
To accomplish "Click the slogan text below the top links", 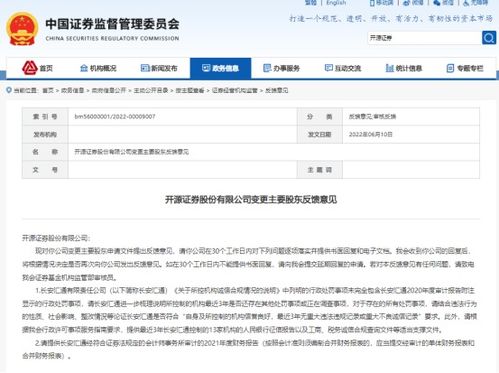I will click(391, 19).
